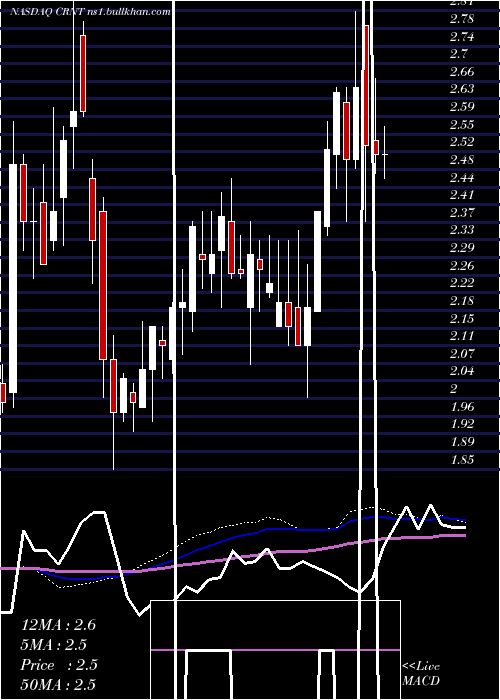The image size is (500, 700).
Task: Click the 2.22 price axis label
Action: (462, 283)
